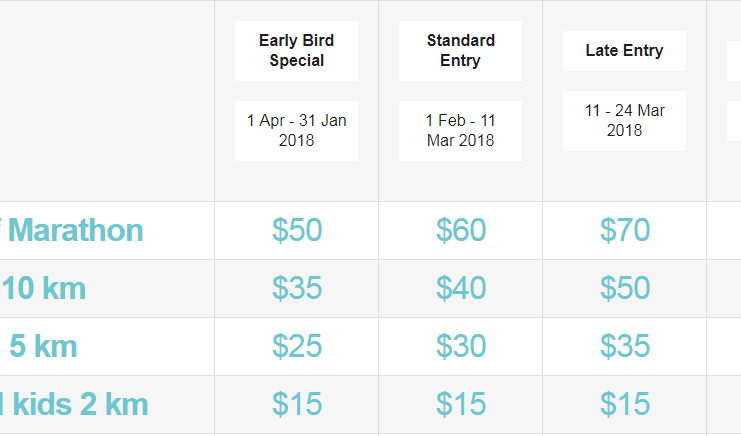Click the 5 km row label

pos(43,347)
